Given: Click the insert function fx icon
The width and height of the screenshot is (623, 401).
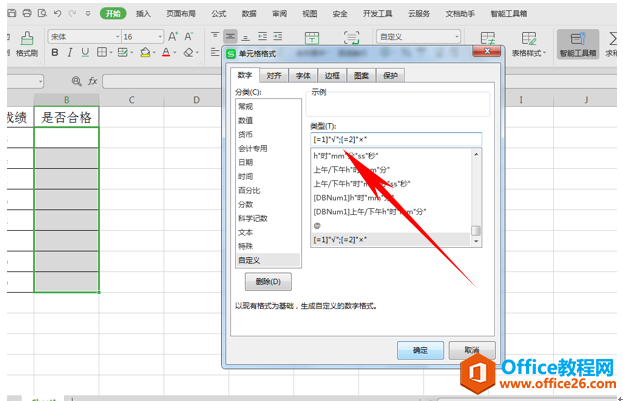Looking at the screenshot, I should coord(92,80).
